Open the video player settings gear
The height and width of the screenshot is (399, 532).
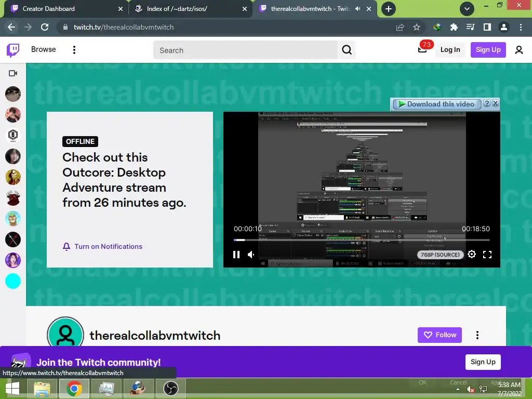tap(472, 254)
